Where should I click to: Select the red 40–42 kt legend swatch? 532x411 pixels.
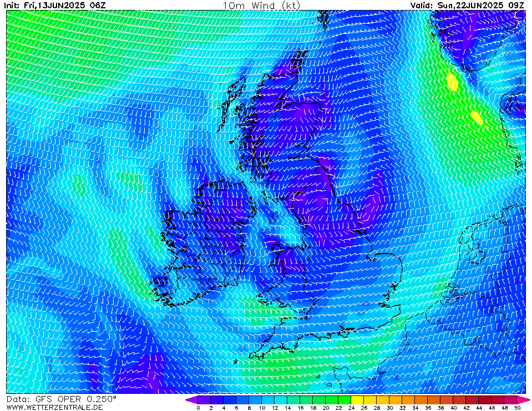(460, 400)
